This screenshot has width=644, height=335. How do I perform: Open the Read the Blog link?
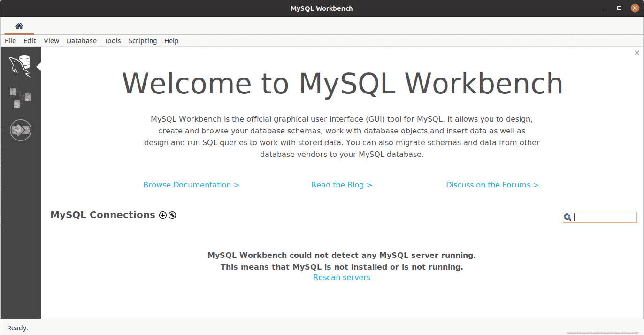(342, 185)
